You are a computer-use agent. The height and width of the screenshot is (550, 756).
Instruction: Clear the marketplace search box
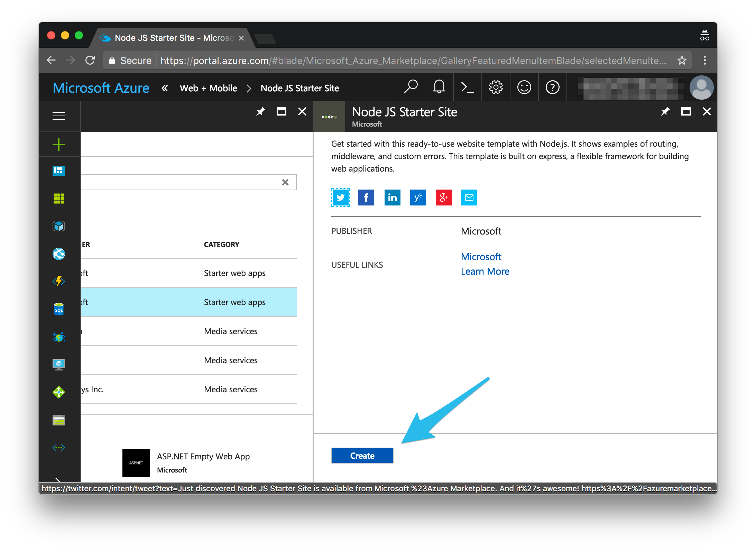(285, 182)
